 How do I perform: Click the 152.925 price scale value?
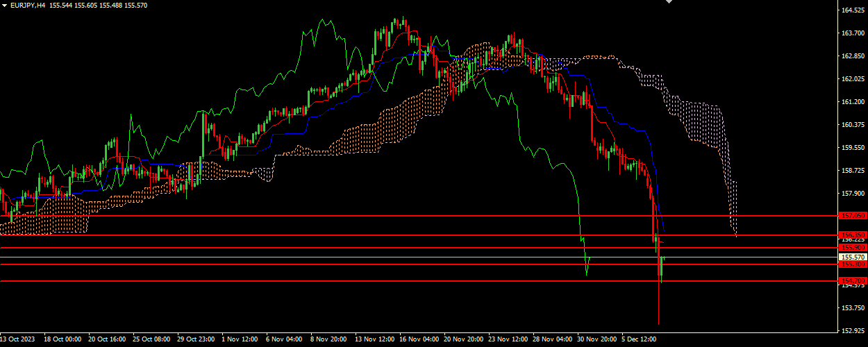click(x=851, y=330)
